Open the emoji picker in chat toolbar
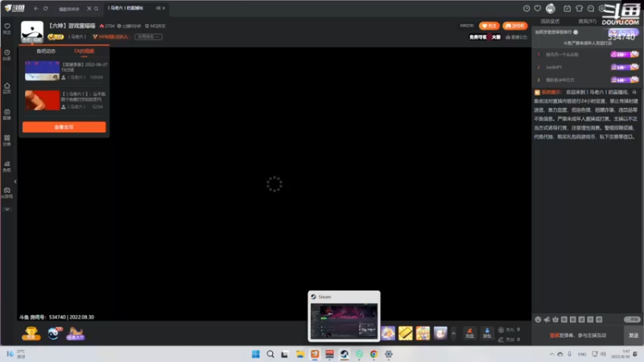Viewport: 644px width, 362px height. [538, 319]
